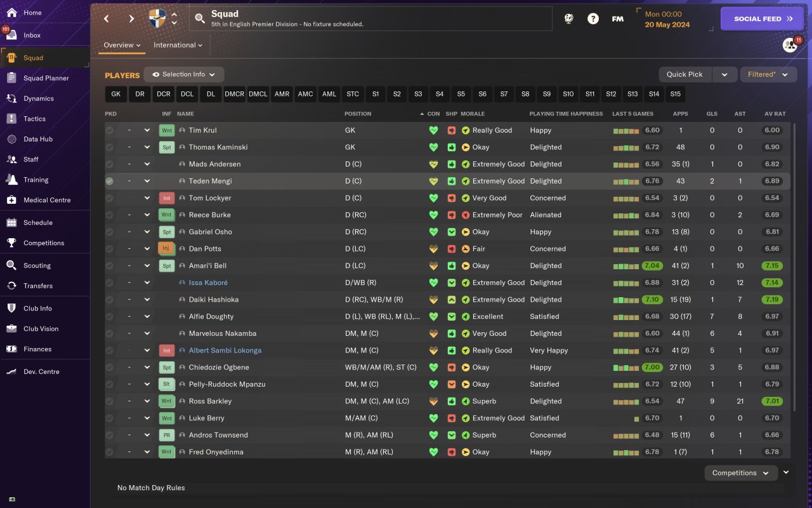Tick the pick circle for Tim Krul
Image resolution: width=812 pixels, height=508 pixels.
coord(110,130)
